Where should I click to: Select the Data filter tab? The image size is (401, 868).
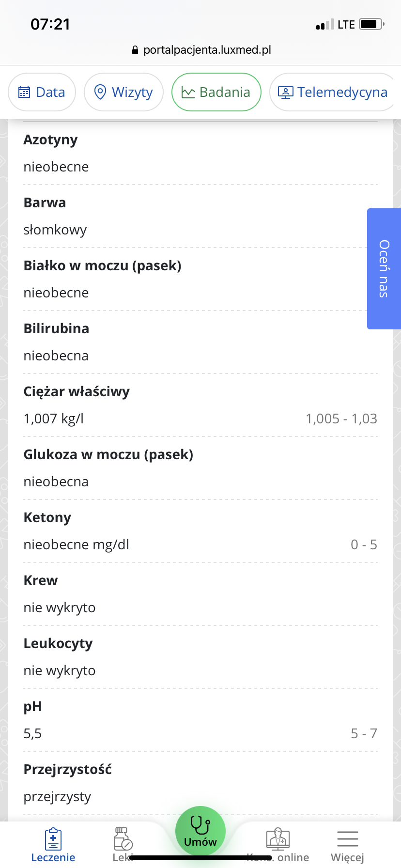(42, 92)
